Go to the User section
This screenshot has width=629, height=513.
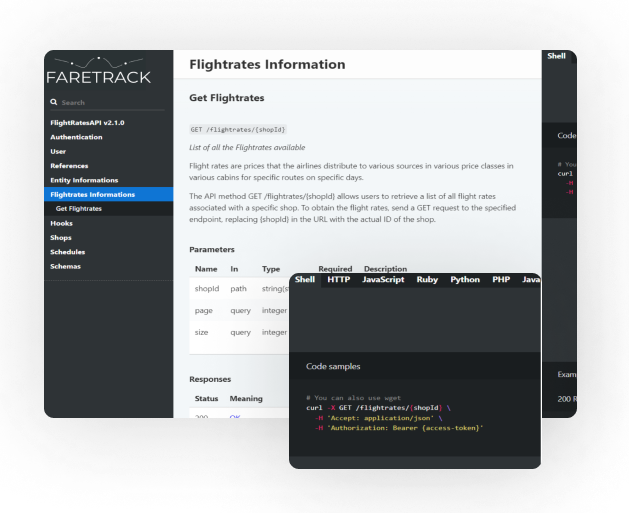click(58, 152)
